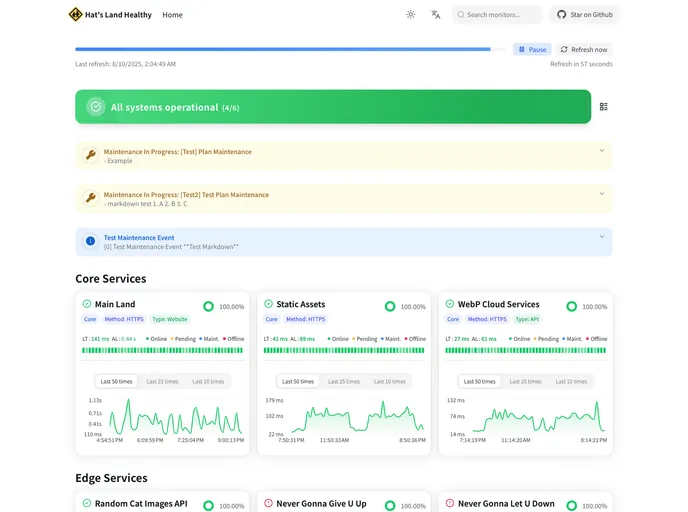The width and height of the screenshot is (688, 512).
Task: Click the GitHub octocat icon
Action: (562, 14)
